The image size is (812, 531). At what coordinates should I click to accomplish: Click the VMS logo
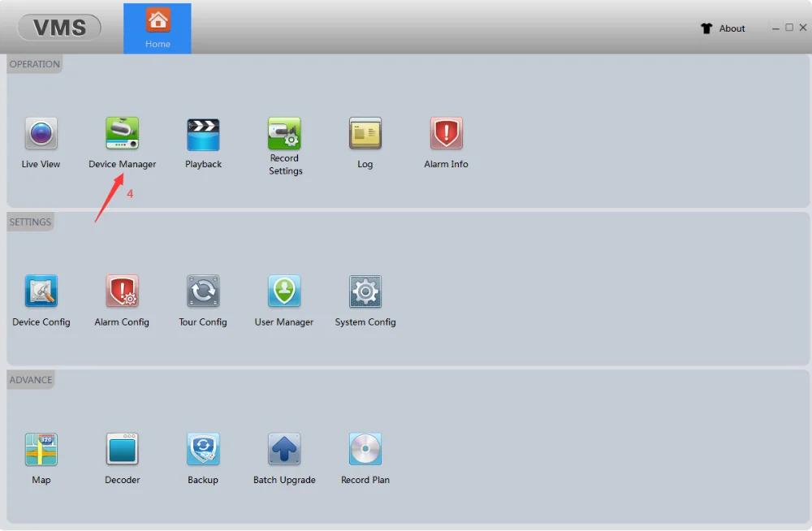pyautogui.click(x=59, y=28)
